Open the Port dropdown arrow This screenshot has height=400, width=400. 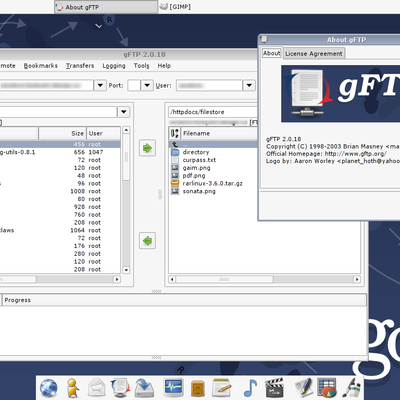click(147, 85)
